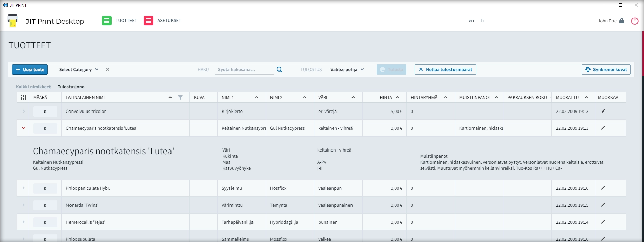Expand the Phlox paniculata Hybr. row
The width and height of the screenshot is (644, 242).
24,188
